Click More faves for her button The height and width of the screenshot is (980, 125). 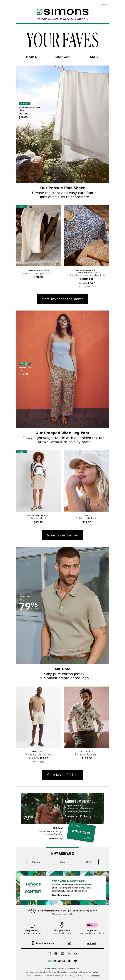[x=62, y=535]
